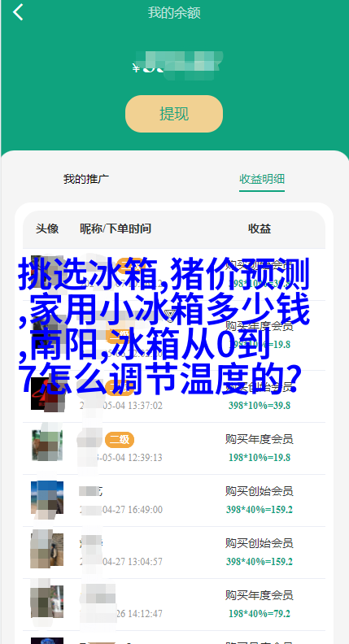This screenshot has width=349, height=644.
Task: Click 购买年度会员 beside the 12:39:13 order
Action: pyautogui.click(x=260, y=439)
